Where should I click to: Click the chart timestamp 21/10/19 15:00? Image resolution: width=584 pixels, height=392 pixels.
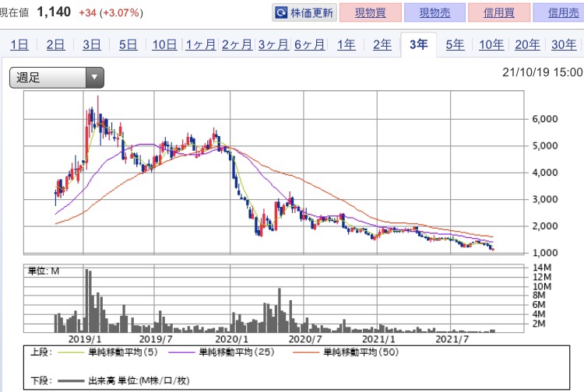543,72
